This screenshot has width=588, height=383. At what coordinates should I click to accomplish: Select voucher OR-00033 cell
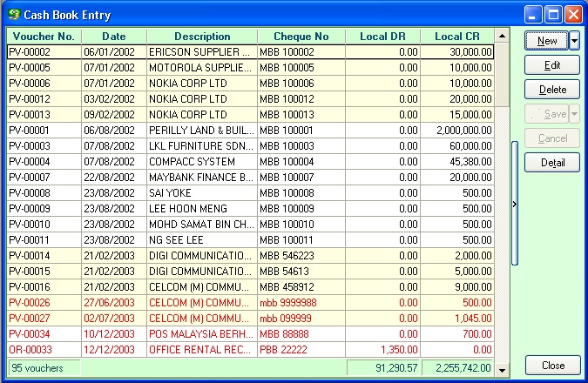pyautogui.click(x=44, y=350)
